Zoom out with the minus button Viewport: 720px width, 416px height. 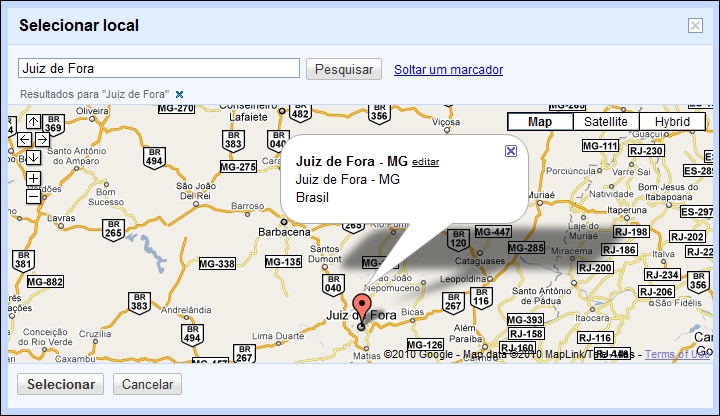pyautogui.click(x=33, y=197)
